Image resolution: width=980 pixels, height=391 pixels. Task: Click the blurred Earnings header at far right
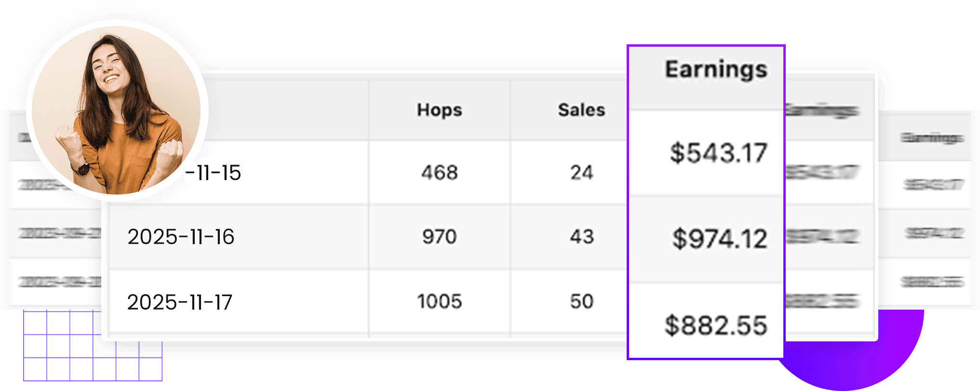click(932, 138)
